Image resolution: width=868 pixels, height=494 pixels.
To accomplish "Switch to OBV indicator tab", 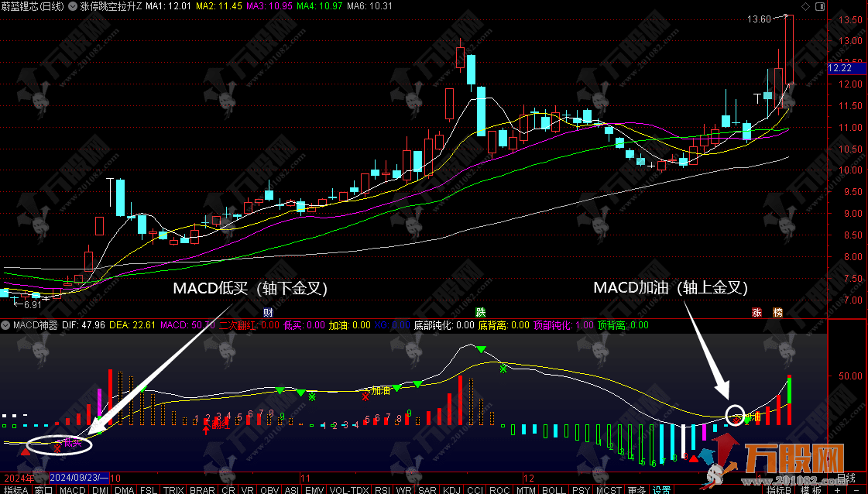I will (269, 489).
